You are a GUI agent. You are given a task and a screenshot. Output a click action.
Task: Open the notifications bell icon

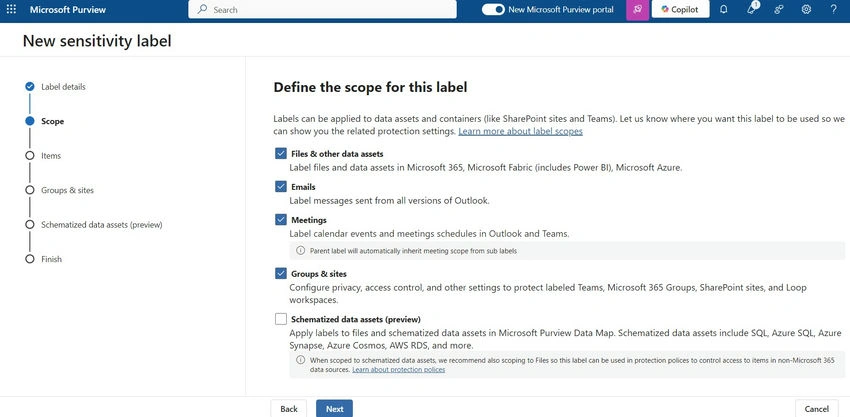pos(724,9)
